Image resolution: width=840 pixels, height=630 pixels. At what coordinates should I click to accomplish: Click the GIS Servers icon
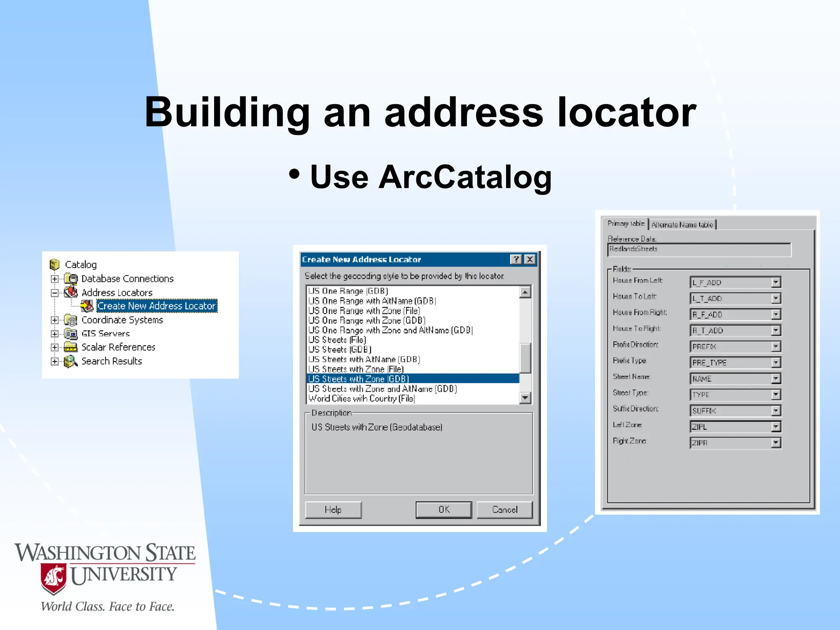coord(71,333)
